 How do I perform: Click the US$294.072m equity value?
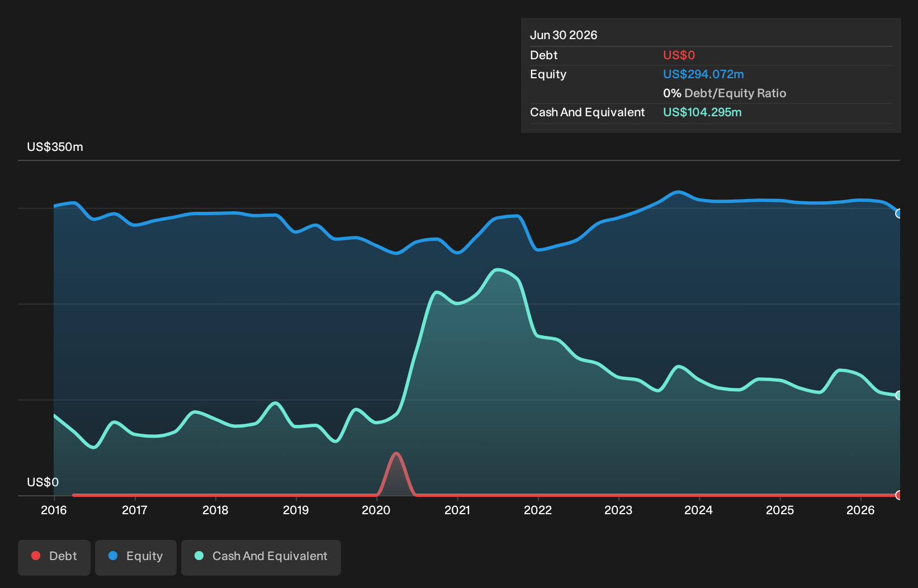pos(703,74)
